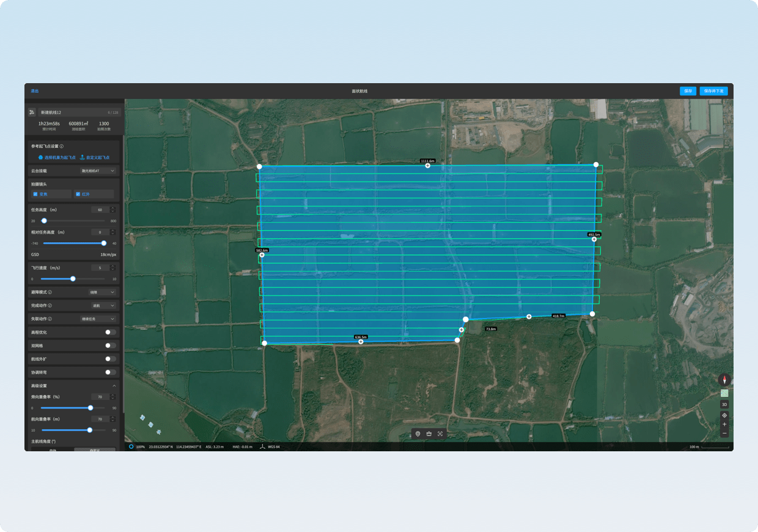Click 自定义起飞点
Viewport: 758px width, 532px height.
(x=95, y=158)
